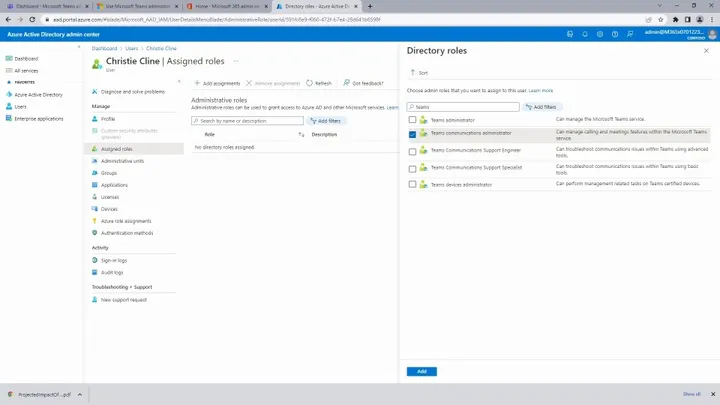Viewport: 720px width, 405px height.
Task: Click Learn more link in Directory roles
Action: [541, 90]
